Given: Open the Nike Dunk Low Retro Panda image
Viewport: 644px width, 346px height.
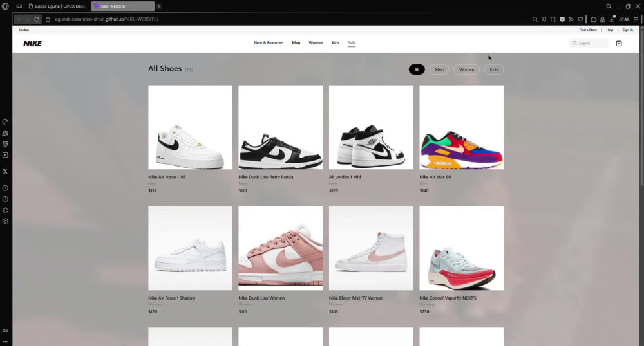Looking at the screenshot, I should (281, 127).
